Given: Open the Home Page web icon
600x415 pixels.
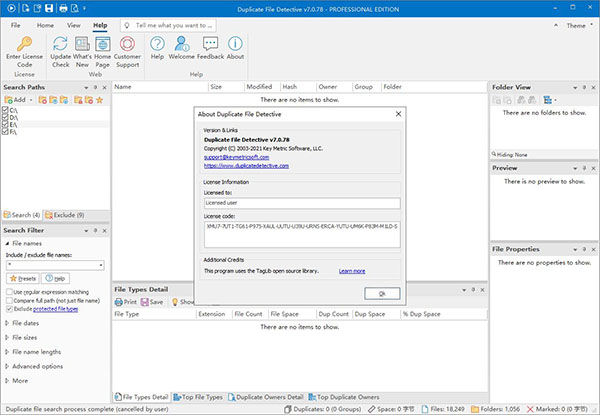Looking at the screenshot, I should click(102, 45).
